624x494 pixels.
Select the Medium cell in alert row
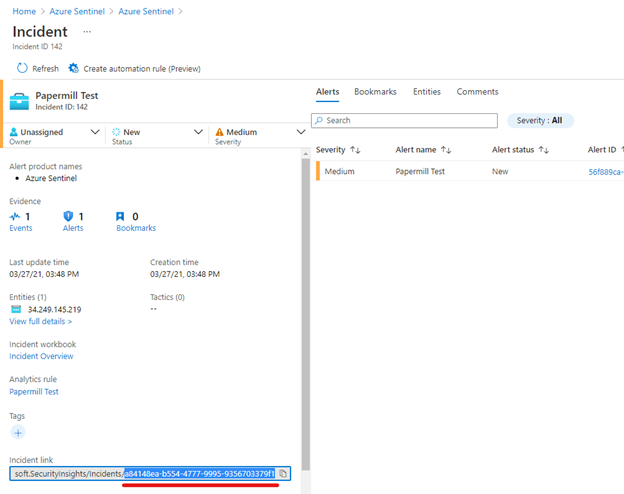click(339, 171)
